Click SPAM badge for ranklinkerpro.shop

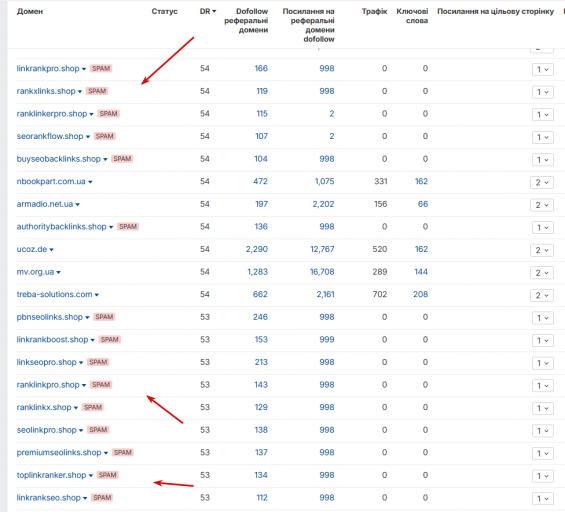[x=108, y=114]
